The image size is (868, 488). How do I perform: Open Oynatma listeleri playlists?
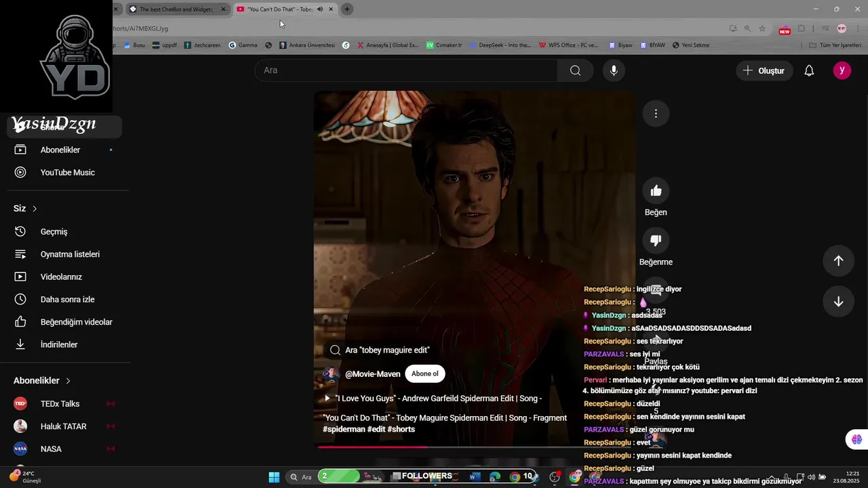point(64,254)
